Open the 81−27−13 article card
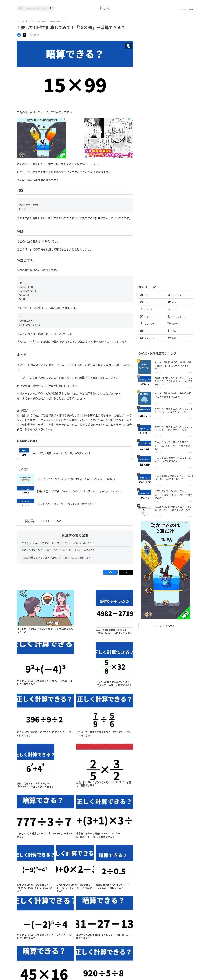The width and height of the screenshot is (210, 980). click(105, 918)
